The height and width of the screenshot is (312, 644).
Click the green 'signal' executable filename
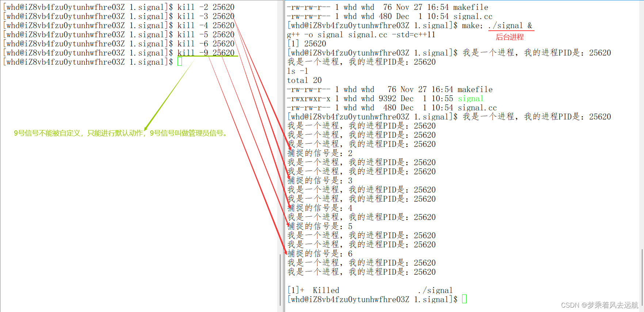(470, 99)
